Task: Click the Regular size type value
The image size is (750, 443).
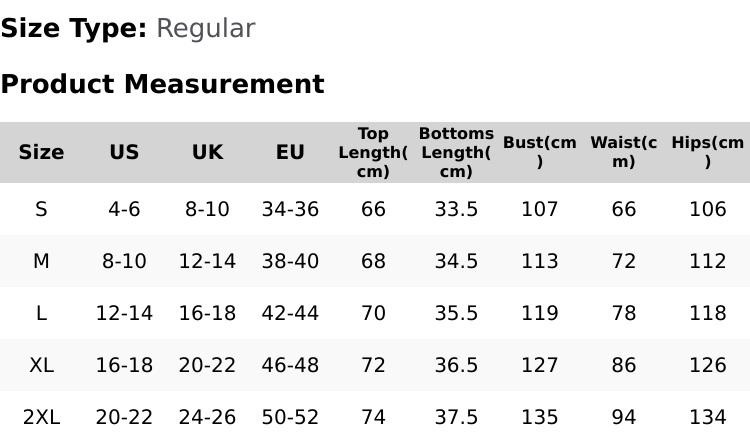Action: pos(205,28)
